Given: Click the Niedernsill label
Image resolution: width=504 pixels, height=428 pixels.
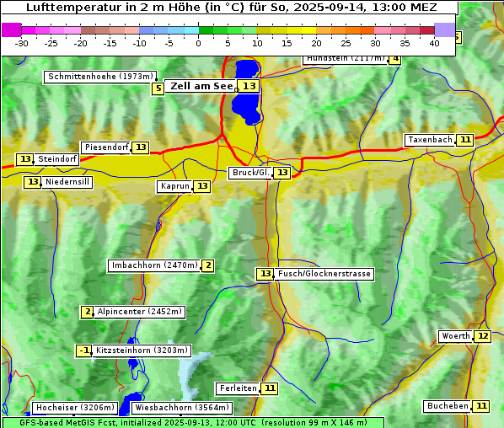Looking at the screenshot, I should (67, 182).
